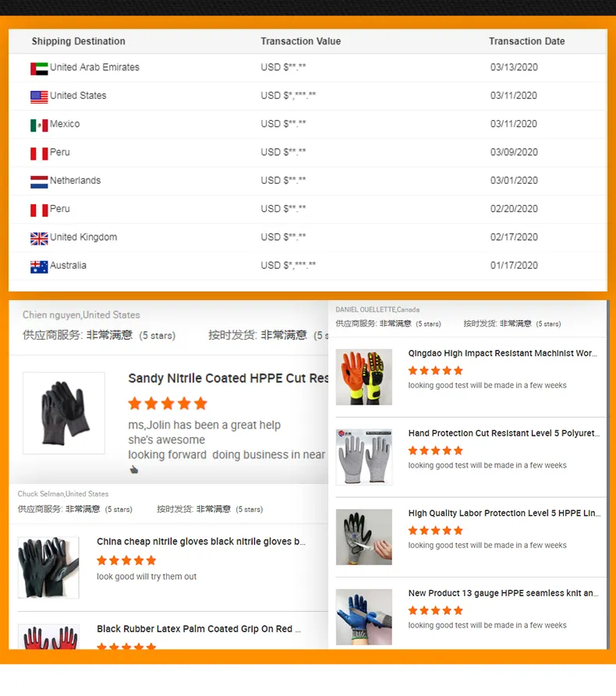Click the United Kingdom flag icon
Image resolution: width=616 pixels, height=696 pixels.
(x=39, y=238)
